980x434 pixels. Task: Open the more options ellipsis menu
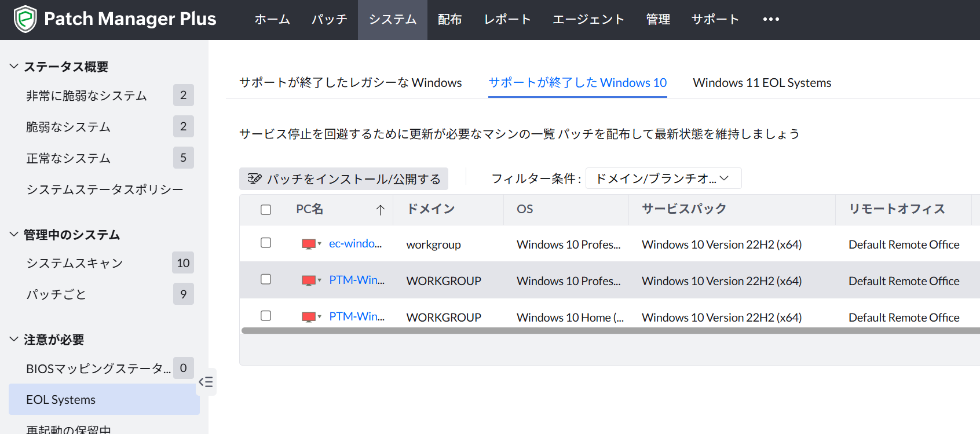coord(771,19)
